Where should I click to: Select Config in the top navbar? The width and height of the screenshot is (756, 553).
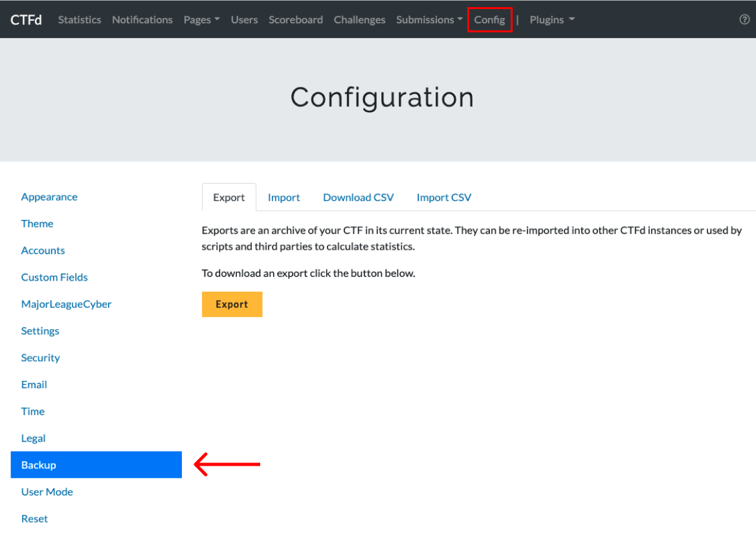point(489,19)
